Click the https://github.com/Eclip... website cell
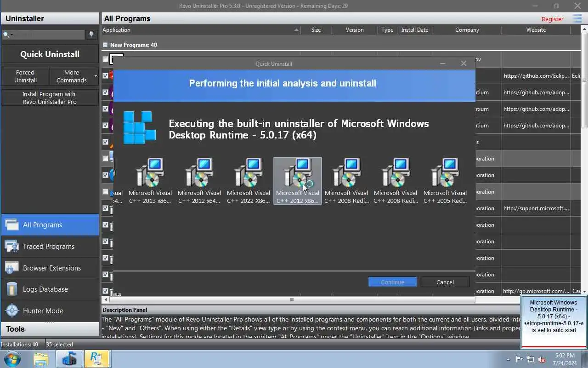 point(536,76)
